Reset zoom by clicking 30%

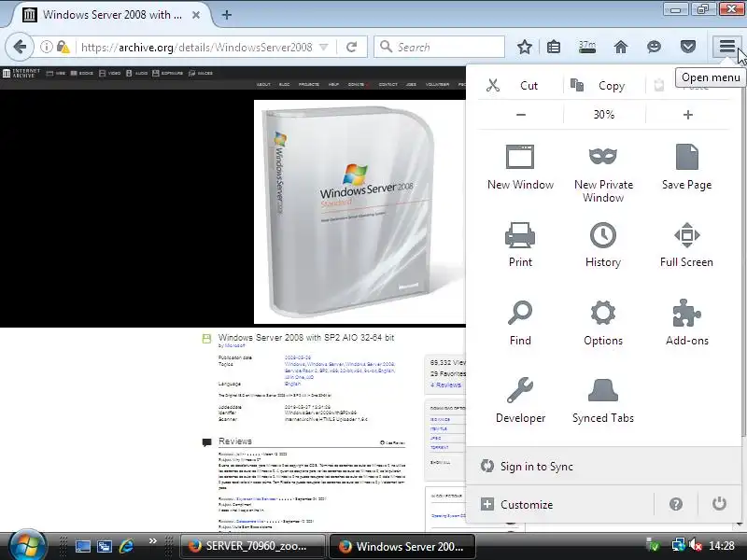[x=603, y=114]
